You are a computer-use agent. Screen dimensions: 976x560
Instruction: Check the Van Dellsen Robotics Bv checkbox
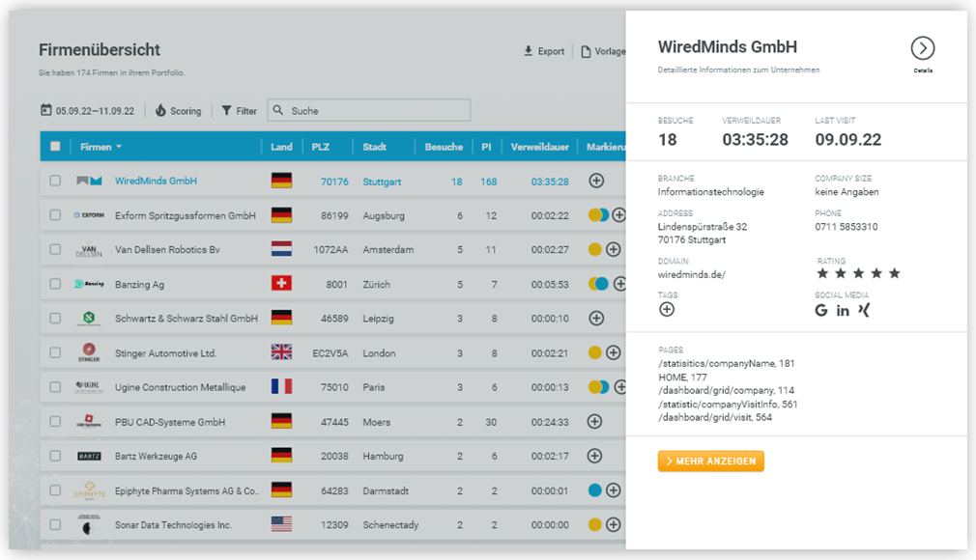point(55,249)
